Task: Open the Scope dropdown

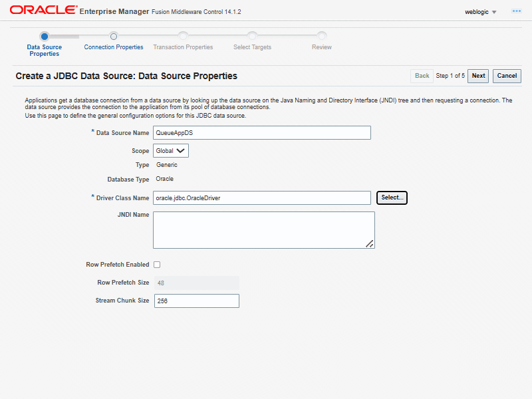Action: (x=171, y=151)
